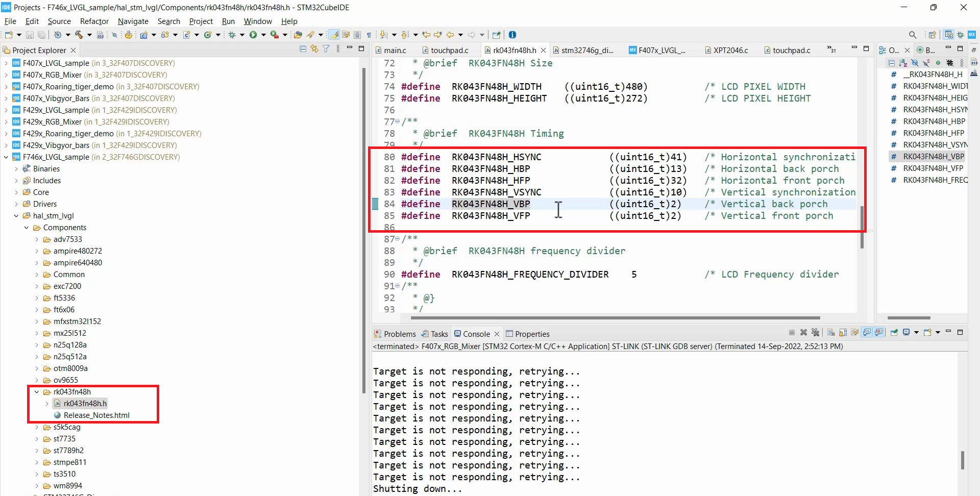Switch to the XPT2046.c editor tab
The width and height of the screenshot is (980, 496).
coord(726,50)
